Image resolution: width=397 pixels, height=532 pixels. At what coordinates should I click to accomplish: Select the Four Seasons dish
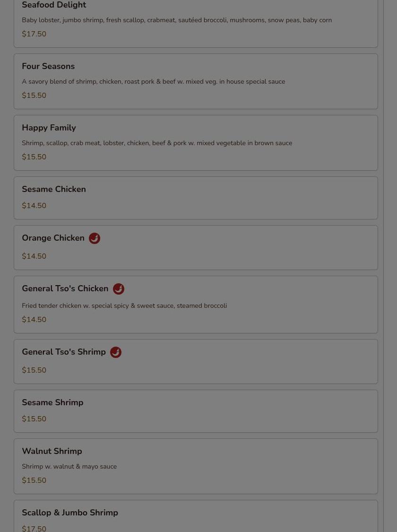tap(48, 67)
